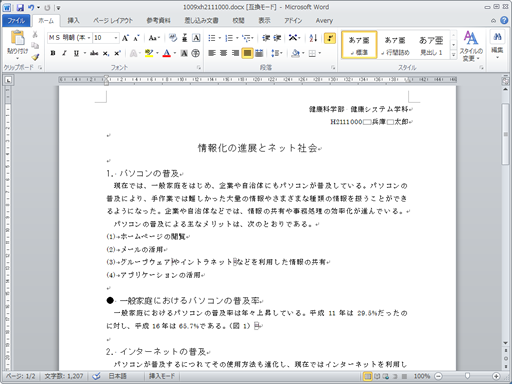Screen dimensions: 512x384
Task: Click the Center alignment icon
Action: [x=224, y=53]
